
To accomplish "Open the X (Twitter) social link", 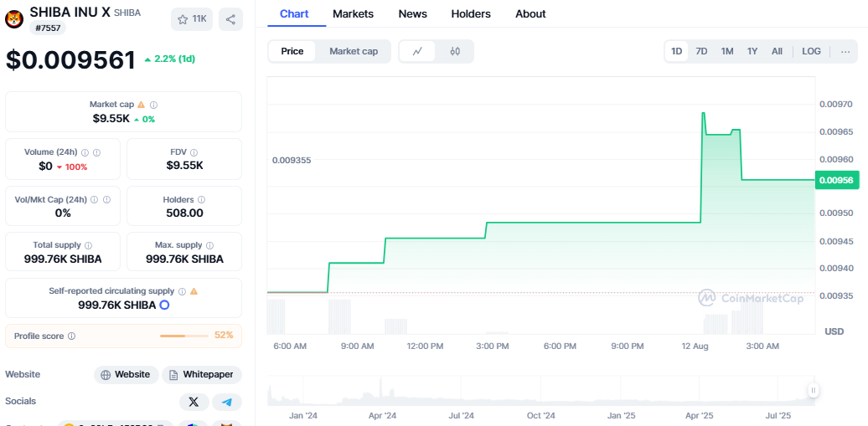I will point(194,402).
